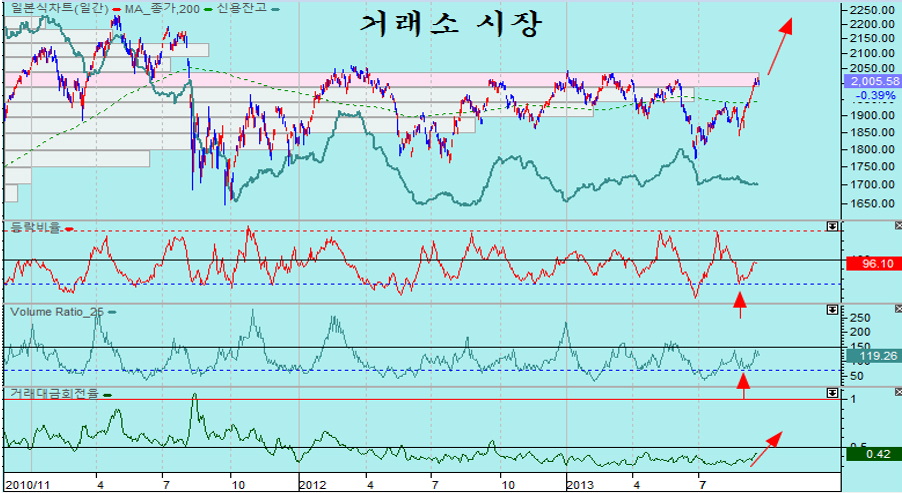Open the 등락비율 panel dropdown arrow
The image size is (902, 493).
pyautogui.click(x=832, y=227)
